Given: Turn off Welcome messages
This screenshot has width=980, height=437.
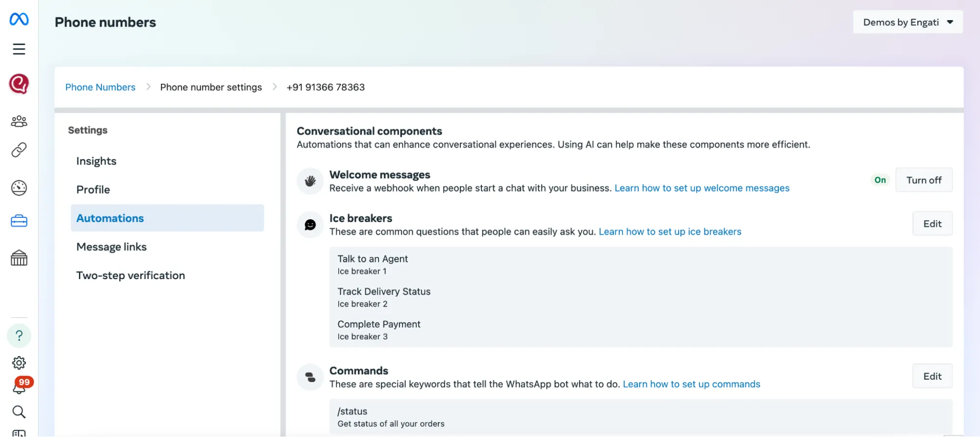Looking at the screenshot, I should 924,180.
